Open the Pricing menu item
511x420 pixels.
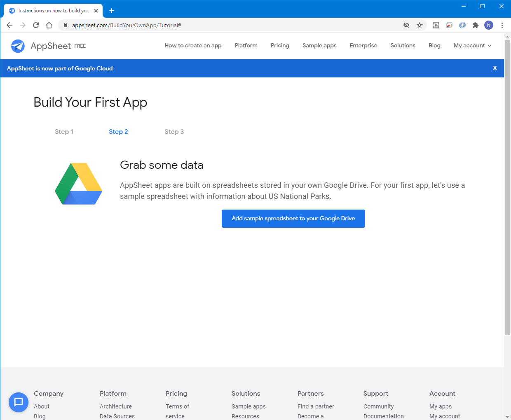tap(280, 46)
